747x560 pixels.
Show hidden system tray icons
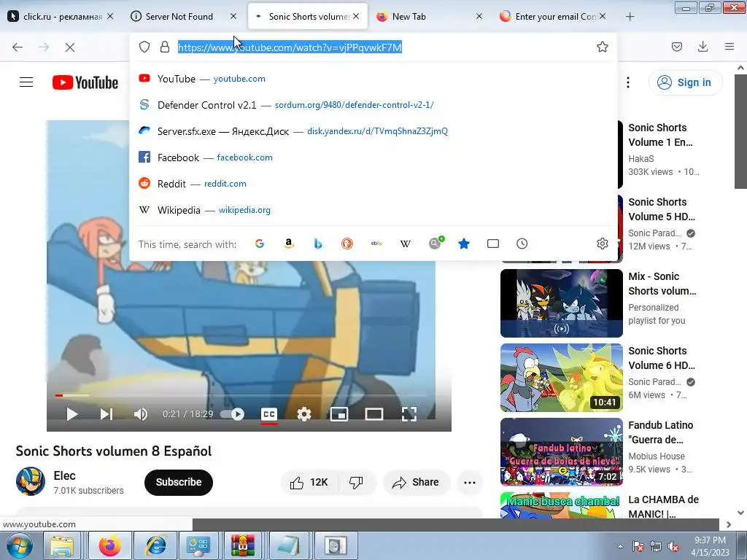620,545
